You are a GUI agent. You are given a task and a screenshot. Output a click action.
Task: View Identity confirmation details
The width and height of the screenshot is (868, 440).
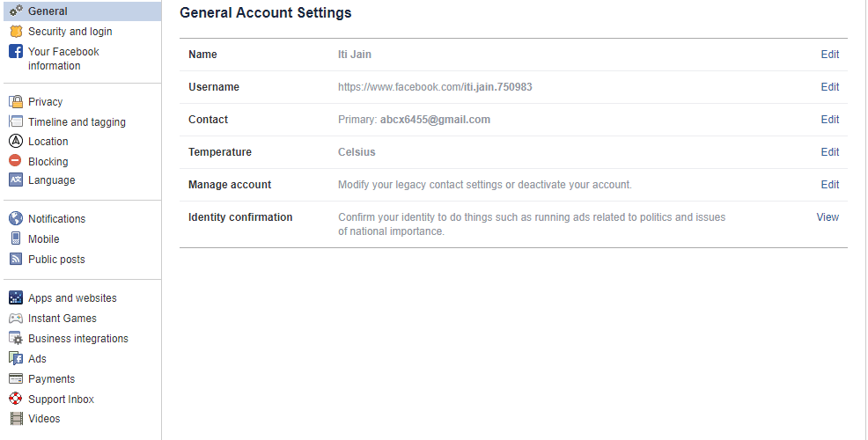tap(828, 217)
